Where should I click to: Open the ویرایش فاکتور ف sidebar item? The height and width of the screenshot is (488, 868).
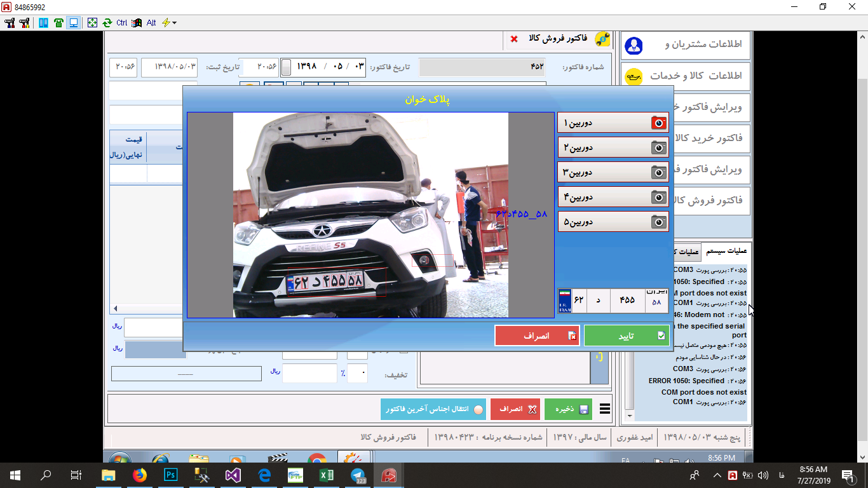(712, 170)
